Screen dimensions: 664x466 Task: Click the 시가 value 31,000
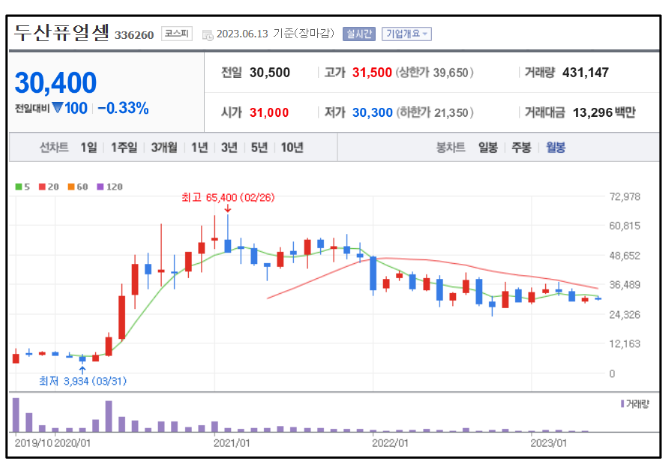coord(269,113)
